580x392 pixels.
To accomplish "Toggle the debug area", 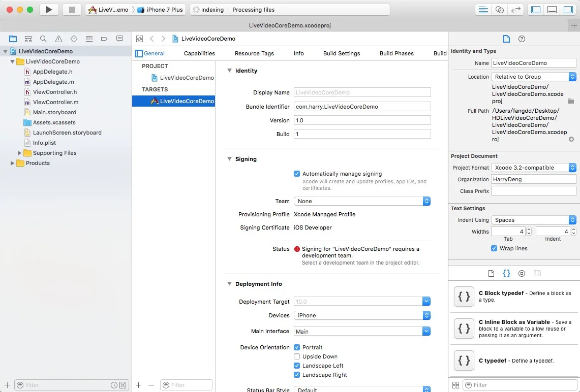I will pos(552,10).
